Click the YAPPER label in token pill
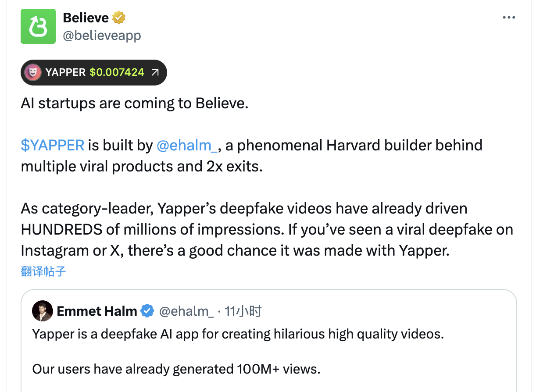 click(65, 72)
